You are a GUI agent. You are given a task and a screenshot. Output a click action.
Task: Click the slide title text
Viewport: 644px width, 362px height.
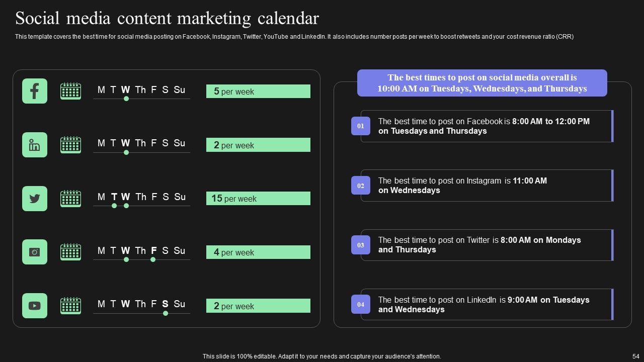pyautogui.click(x=167, y=19)
